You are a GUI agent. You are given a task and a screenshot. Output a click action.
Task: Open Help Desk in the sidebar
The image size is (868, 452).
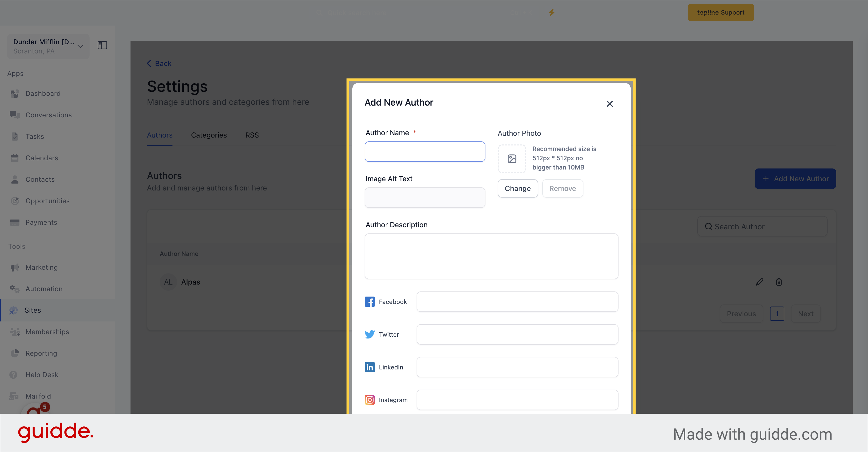pos(42,375)
